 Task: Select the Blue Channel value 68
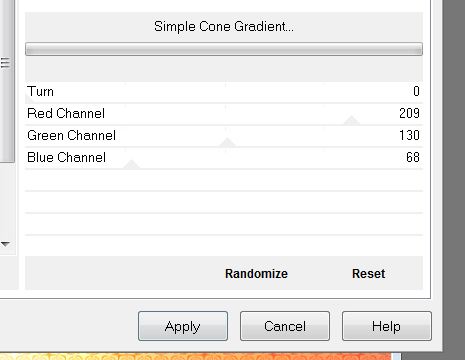(413, 157)
